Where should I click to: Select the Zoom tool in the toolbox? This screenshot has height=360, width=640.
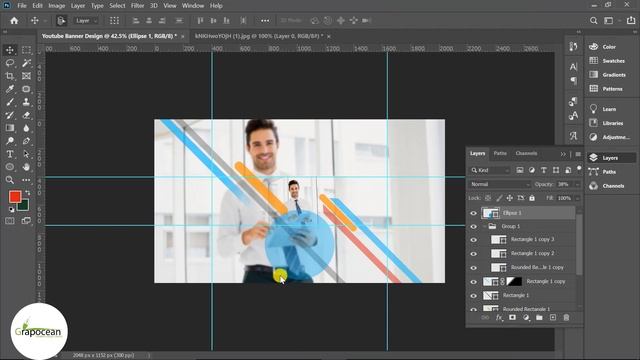(x=10, y=180)
